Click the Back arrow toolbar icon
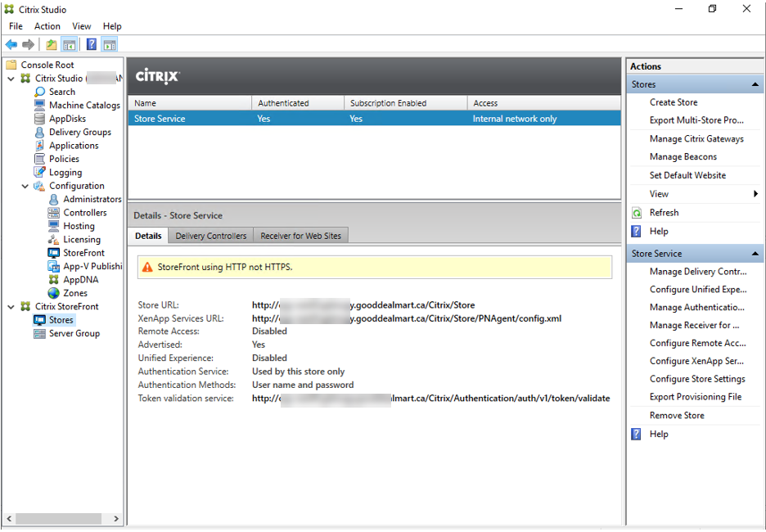This screenshot has width=766, height=532. click(11, 44)
